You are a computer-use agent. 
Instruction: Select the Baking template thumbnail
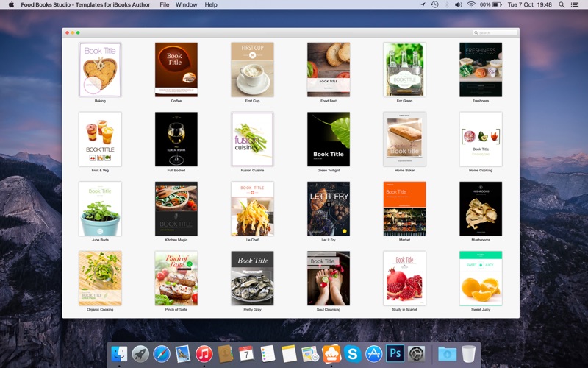pyautogui.click(x=100, y=69)
